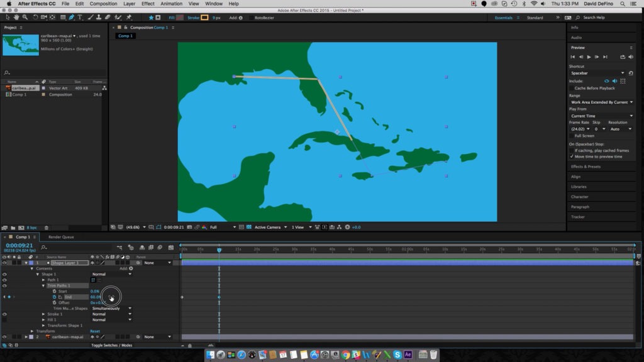
Task: Select the Zoom magnifier tool
Action: [x=25, y=17]
